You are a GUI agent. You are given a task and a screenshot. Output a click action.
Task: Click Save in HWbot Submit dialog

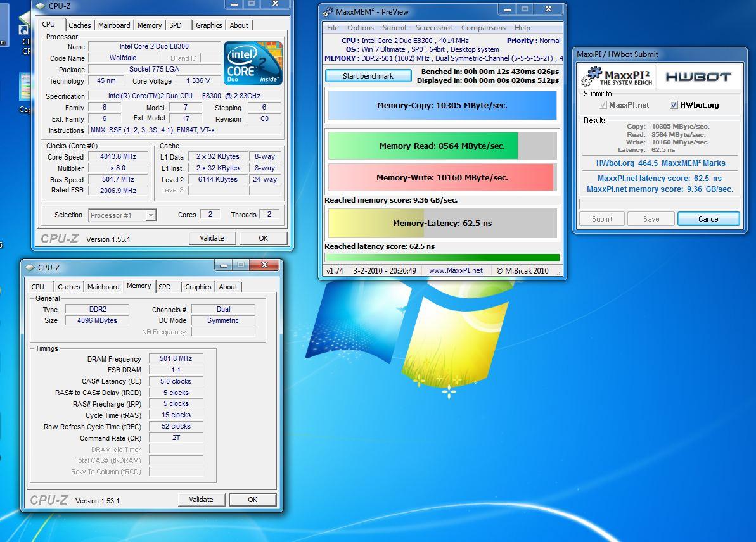coord(651,218)
